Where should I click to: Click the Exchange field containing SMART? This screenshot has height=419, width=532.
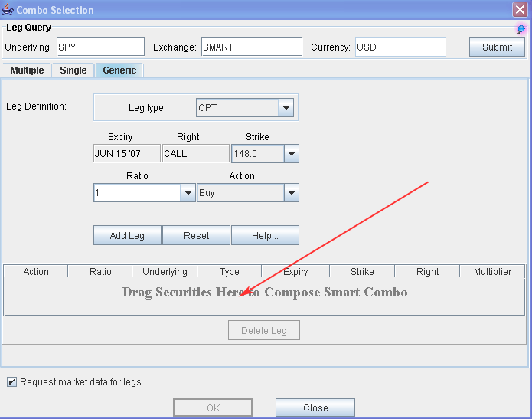point(251,47)
